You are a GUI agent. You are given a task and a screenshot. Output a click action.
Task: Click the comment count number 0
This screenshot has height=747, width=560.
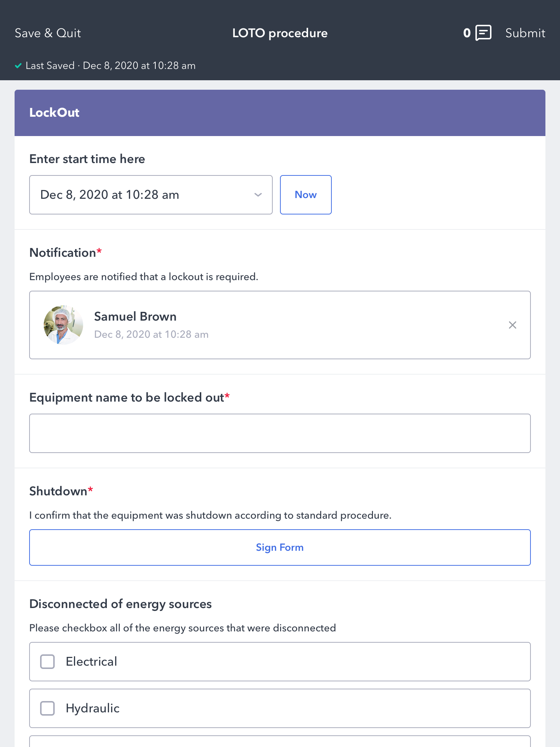click(x=467, y=33)
